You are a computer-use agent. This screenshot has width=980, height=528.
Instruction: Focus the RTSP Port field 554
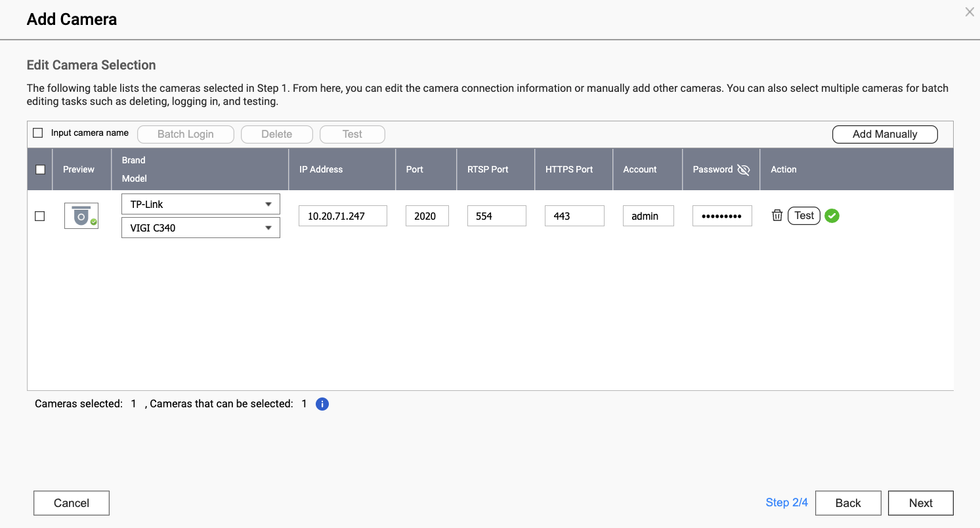click(x=496, y=216)
